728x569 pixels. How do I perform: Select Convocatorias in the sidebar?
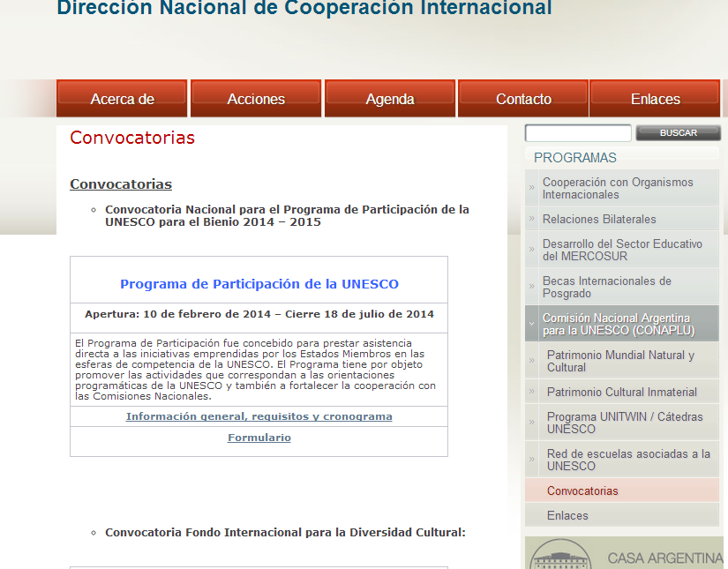582,490
